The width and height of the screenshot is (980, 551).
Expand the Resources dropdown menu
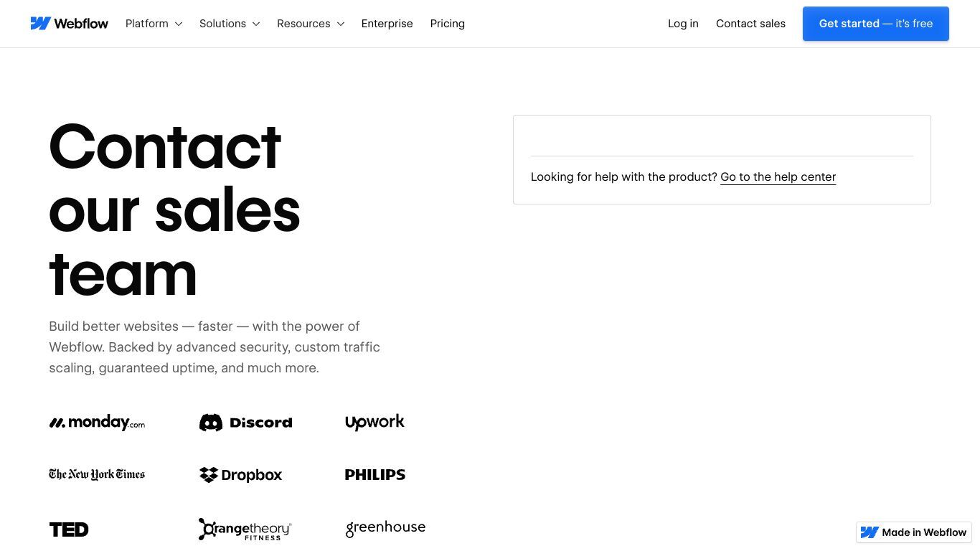pyautogui.click(x=311, y=24)
